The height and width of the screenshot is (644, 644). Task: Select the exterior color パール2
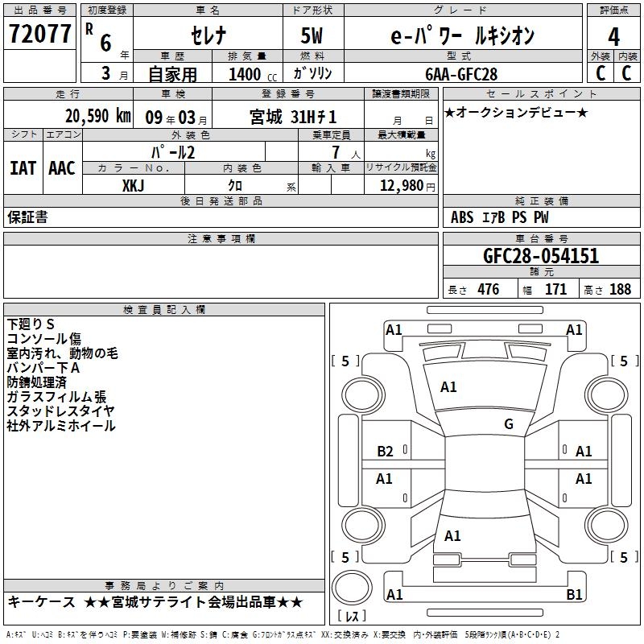173,153
